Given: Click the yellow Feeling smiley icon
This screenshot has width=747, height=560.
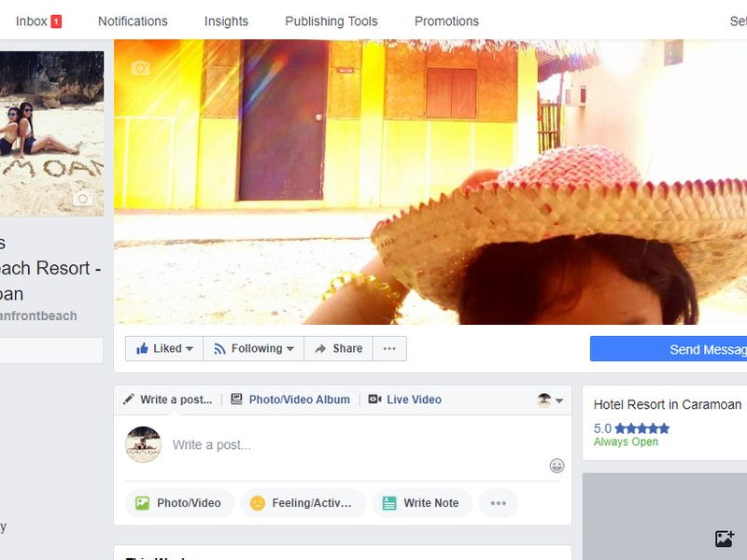Looking at the screenshot, I should point(258,503).
